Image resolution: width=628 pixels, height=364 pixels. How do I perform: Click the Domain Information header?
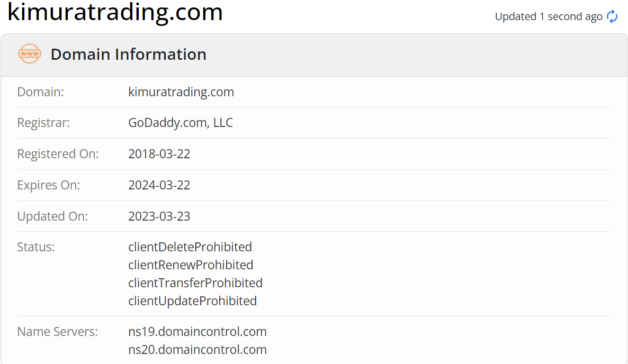pyautogui.click(x=128, y=54)
